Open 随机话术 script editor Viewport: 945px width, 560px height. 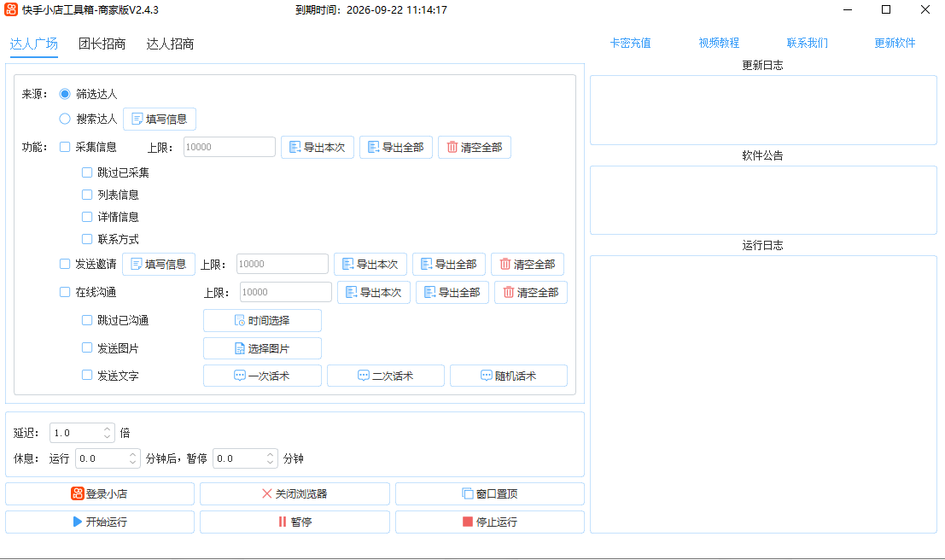[509, 376]
